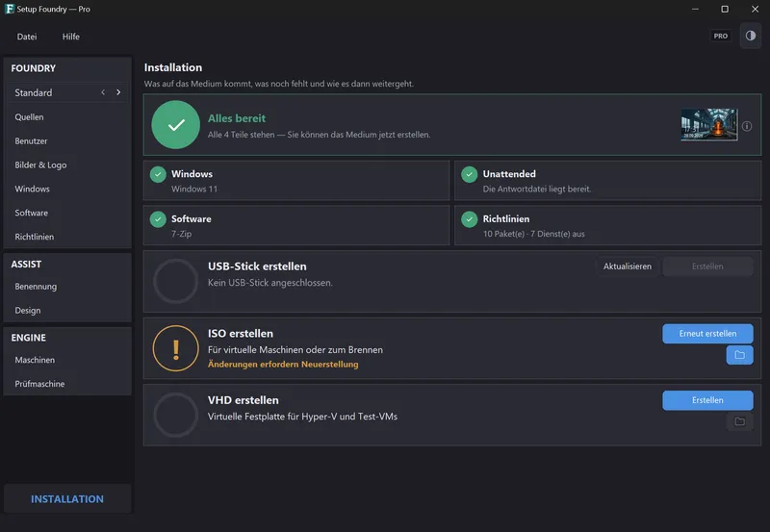Open the ISO output folder icon
This screenshot has height=532, width=770.
739,355
